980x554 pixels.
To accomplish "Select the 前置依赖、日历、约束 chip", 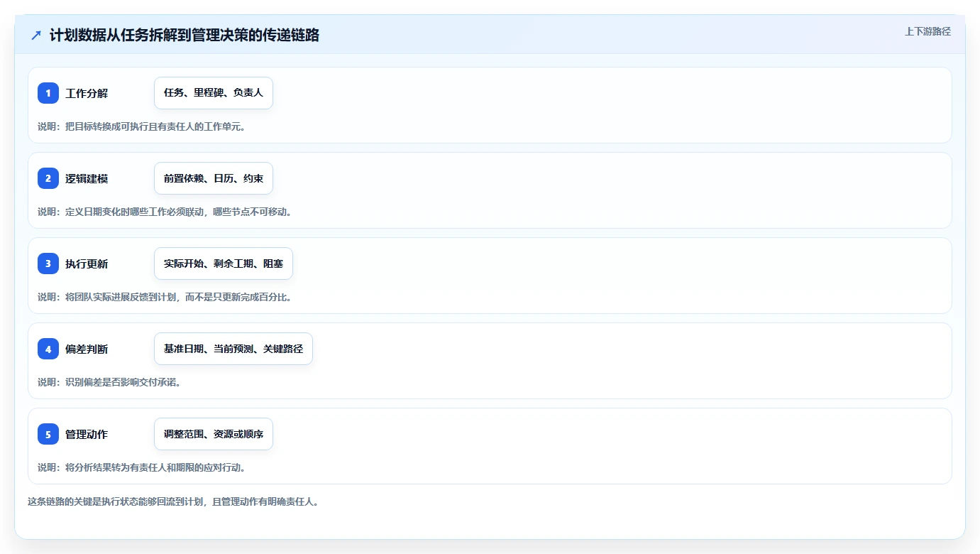I will [x=214, y=178].
